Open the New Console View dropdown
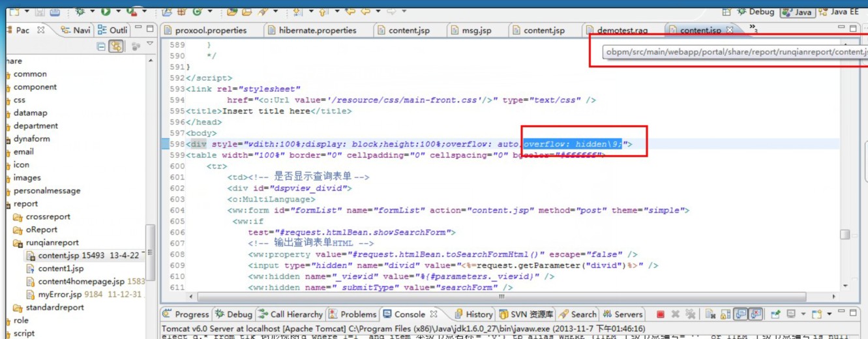 point(830,314)
